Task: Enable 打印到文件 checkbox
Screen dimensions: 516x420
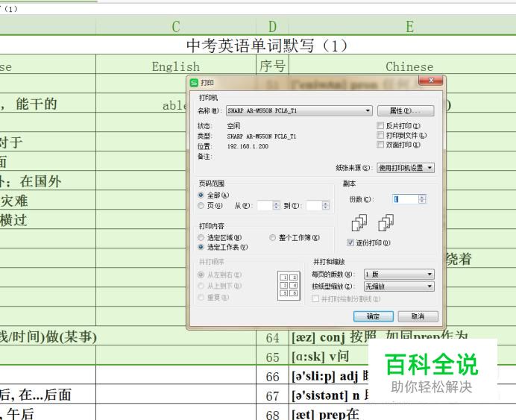Action: coord(380,135)
